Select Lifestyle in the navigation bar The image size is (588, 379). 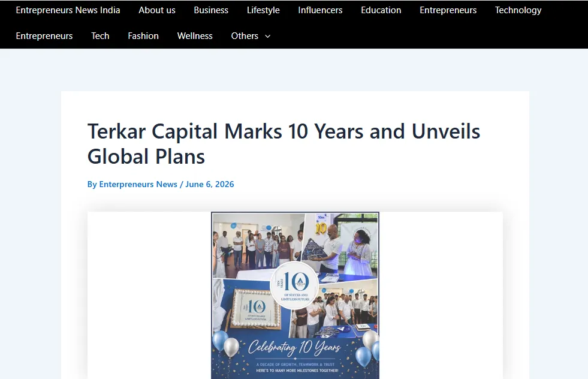click(x=263, y=10)
